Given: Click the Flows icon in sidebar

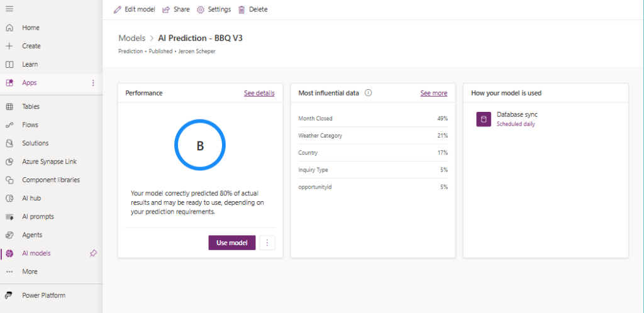Looking at the screenshot, I should (9, 125).
